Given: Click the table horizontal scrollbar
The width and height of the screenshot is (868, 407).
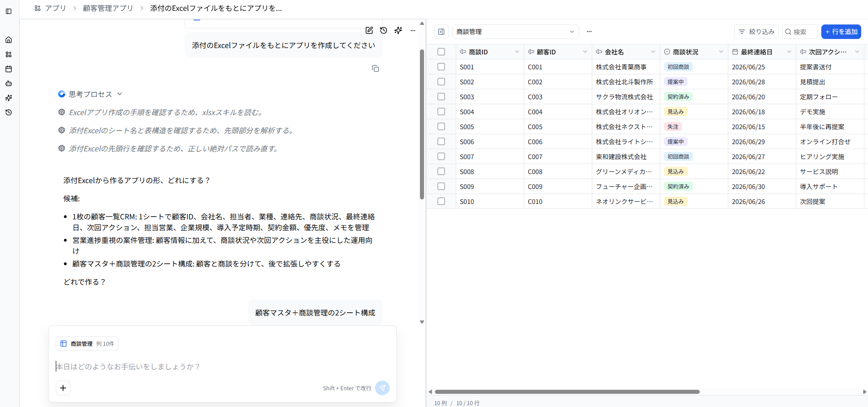Looking at the screenshot, I should coord(567,392).
